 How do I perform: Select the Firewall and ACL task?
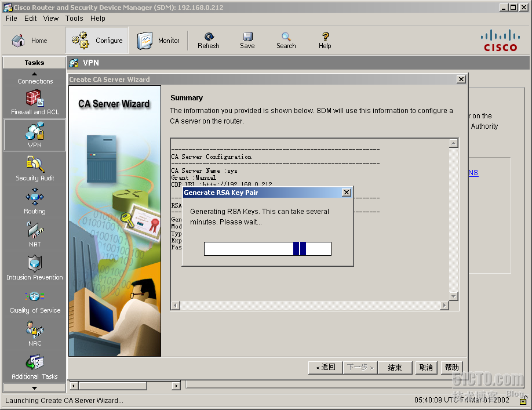[x=35, y=103]
